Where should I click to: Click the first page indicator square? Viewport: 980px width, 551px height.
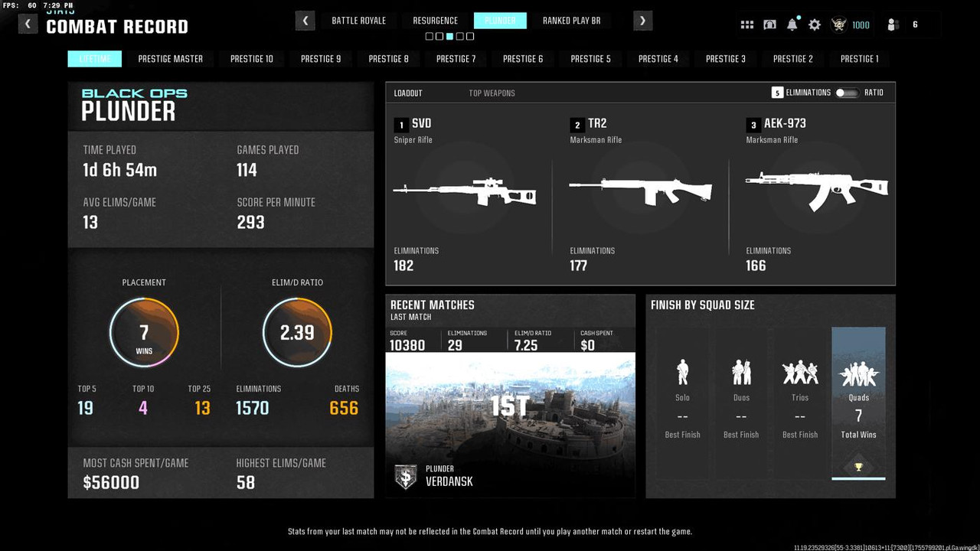(430, 36)
